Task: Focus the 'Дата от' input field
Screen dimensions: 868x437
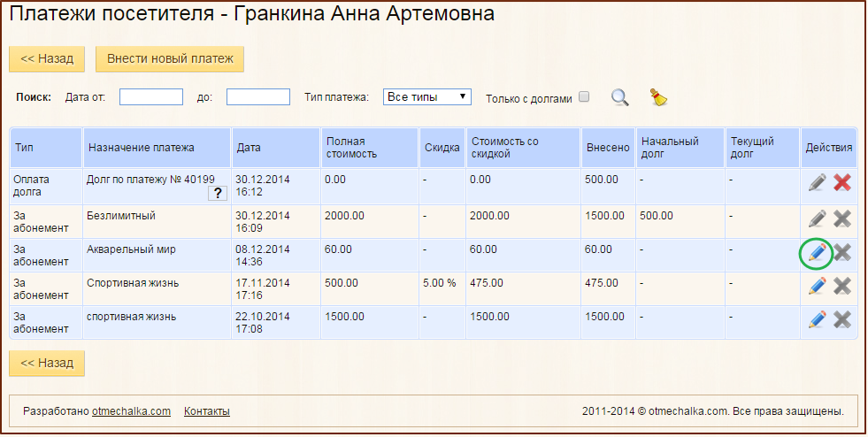Action: [151, 96]
